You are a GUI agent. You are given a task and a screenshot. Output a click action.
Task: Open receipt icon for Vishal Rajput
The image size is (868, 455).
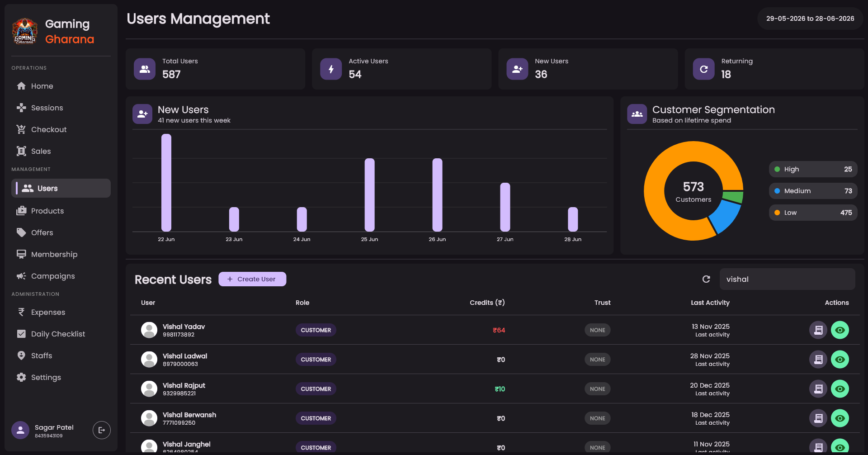pyautogui.click(x=818, y=389)
